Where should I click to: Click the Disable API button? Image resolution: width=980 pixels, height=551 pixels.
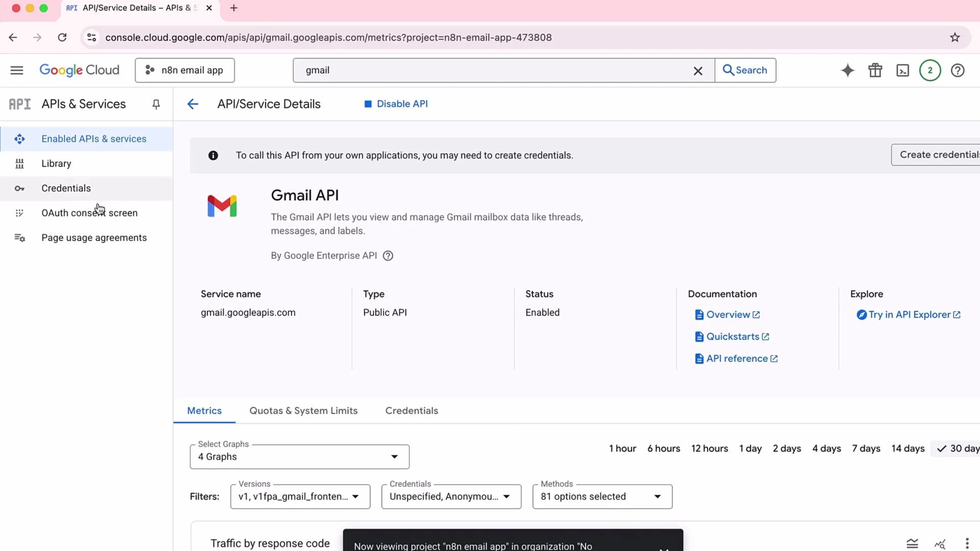tap(396, 104)
